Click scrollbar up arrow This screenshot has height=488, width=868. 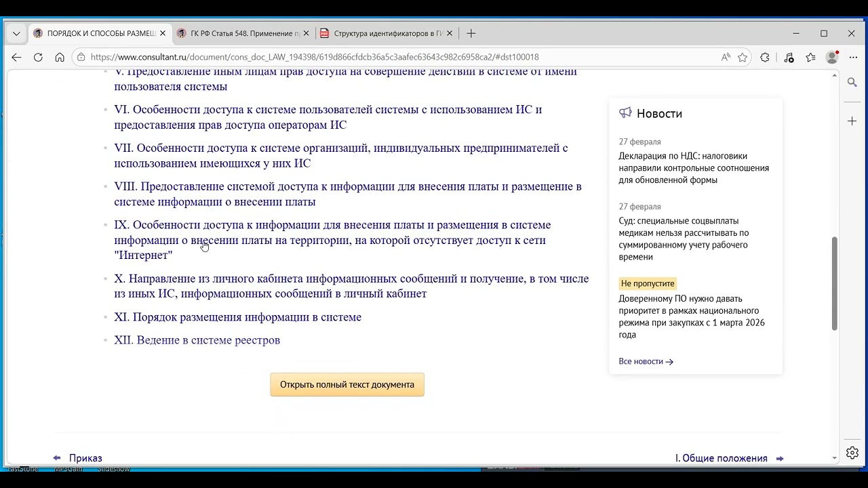click(x=835, y=74)
